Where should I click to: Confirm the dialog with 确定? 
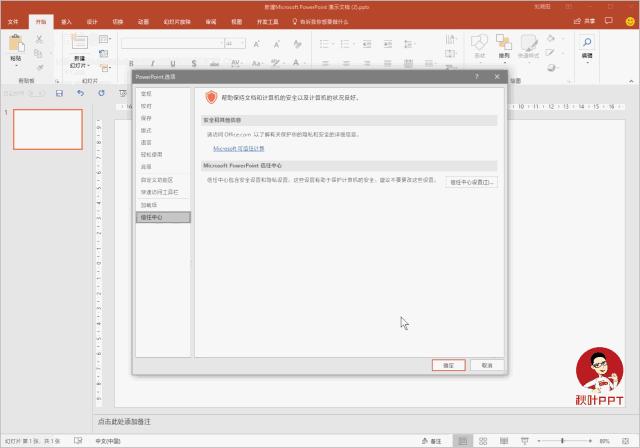pyautogui.click(x=449, y=365)
